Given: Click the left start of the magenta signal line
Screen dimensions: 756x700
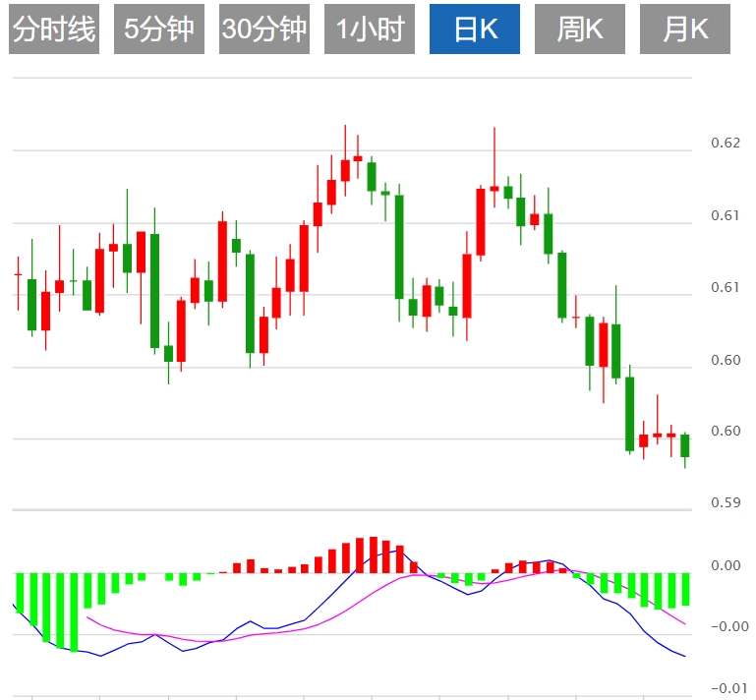Looking at the screenshot, I should (87, 616).
